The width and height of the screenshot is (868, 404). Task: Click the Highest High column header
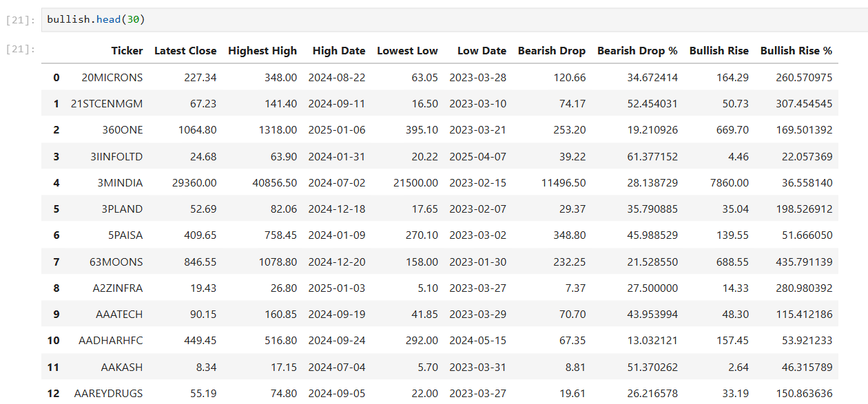coord(262,51)
